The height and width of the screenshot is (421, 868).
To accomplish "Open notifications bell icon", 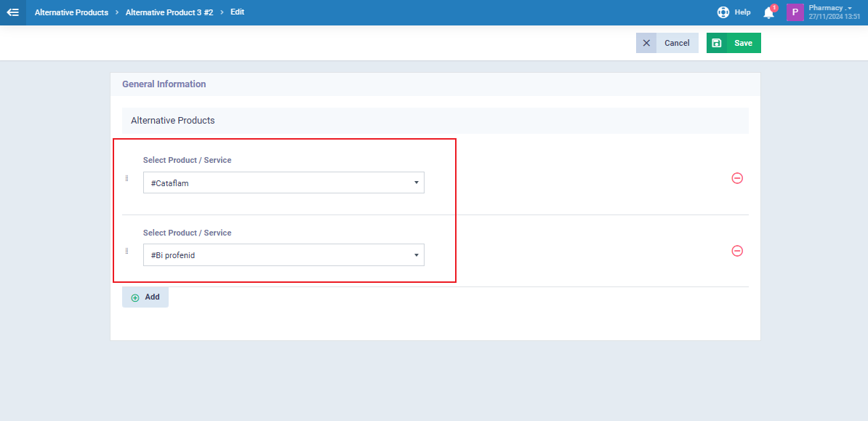I will [x=769, y=13].
